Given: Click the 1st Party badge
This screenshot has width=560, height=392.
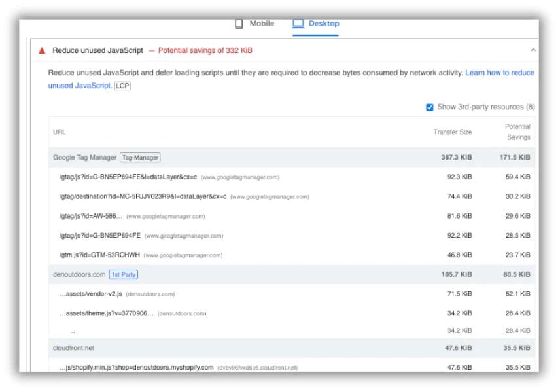Looking at the screenshot, I should coord(123,274).
